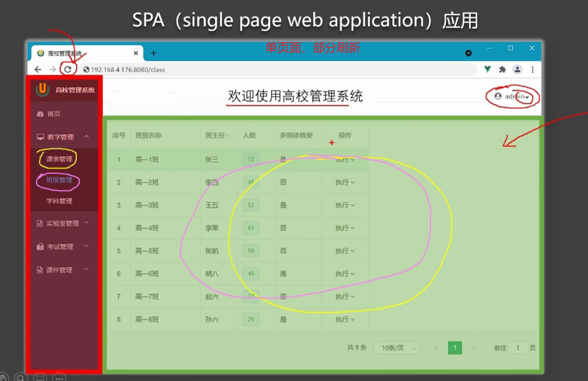Screen dimensions: 588x381
Task: Click teacher name 孙六
Action: click(x=212, y=319)
